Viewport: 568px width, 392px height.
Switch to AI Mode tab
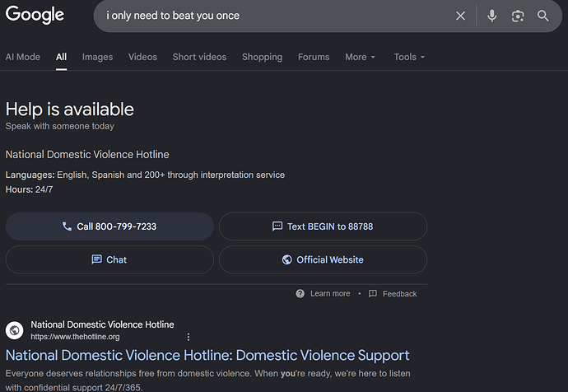click(x=23, y=58)
